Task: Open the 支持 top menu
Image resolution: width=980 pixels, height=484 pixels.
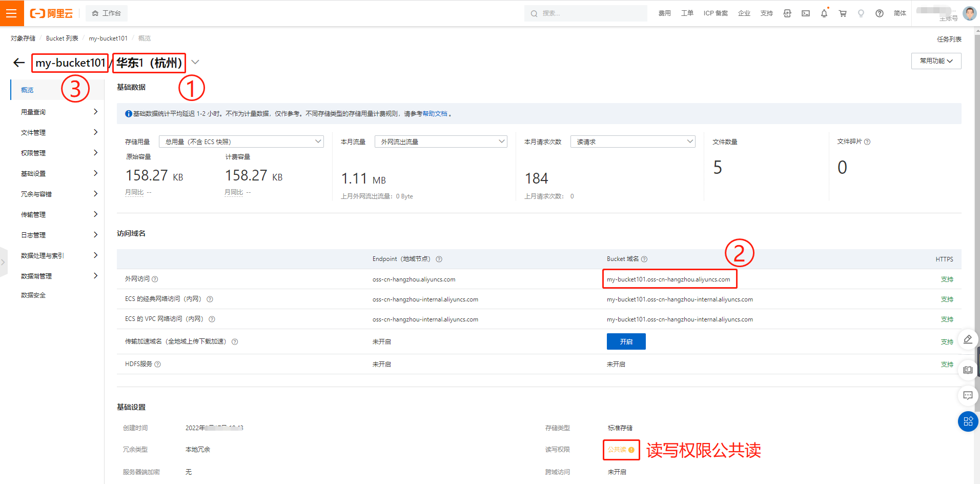Action: click(766, 13)
